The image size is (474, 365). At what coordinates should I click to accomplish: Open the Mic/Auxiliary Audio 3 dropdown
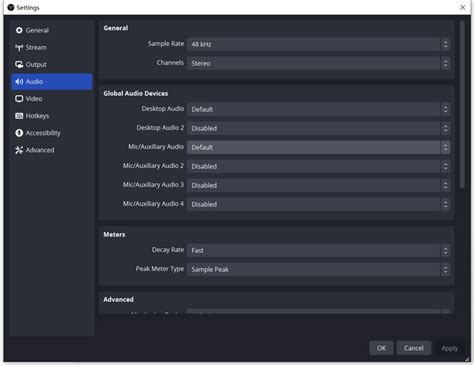(x=319, y=185)
